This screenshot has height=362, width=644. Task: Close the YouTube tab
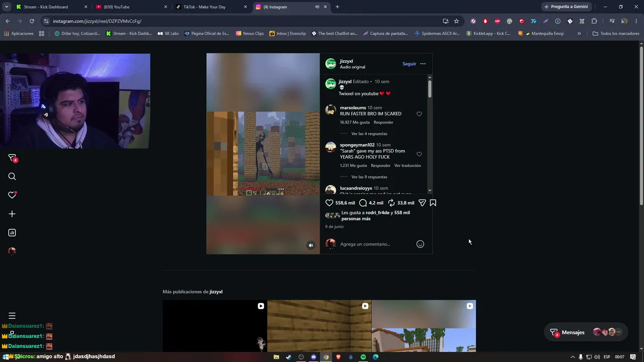166,7
